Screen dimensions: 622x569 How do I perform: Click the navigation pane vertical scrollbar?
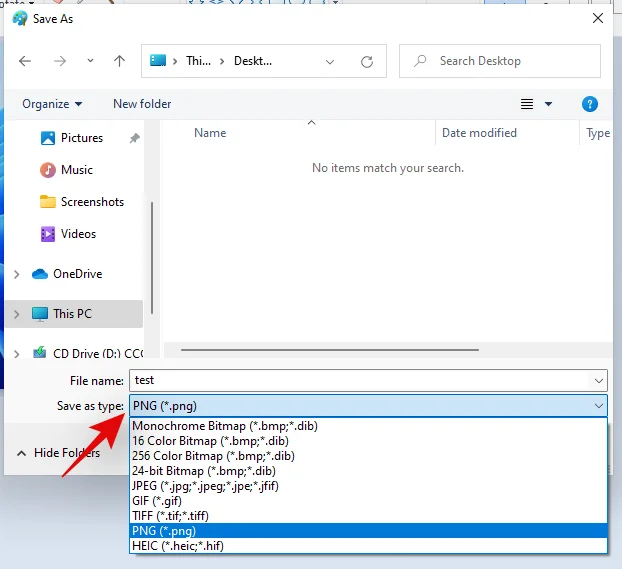pos(152,258)
